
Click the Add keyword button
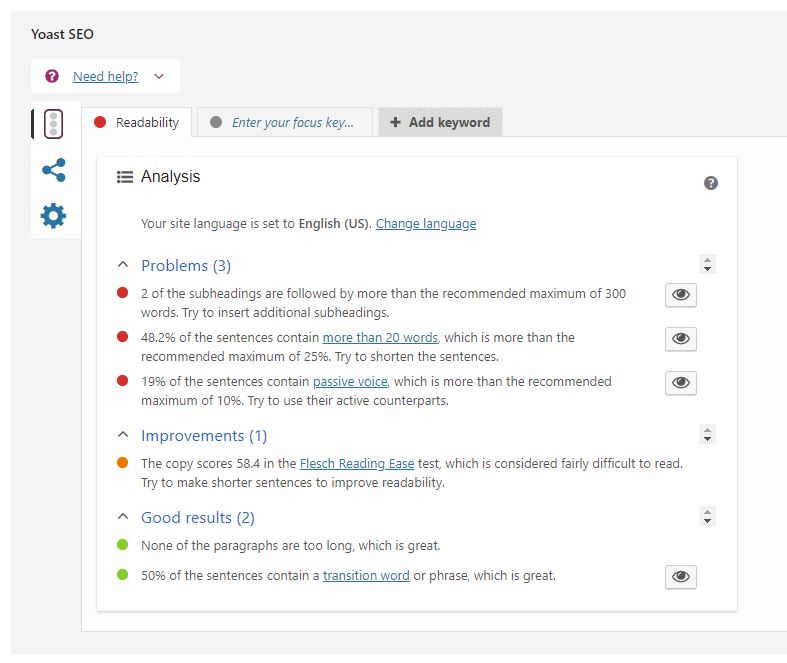pyautogui.click(x=440, y=122)
